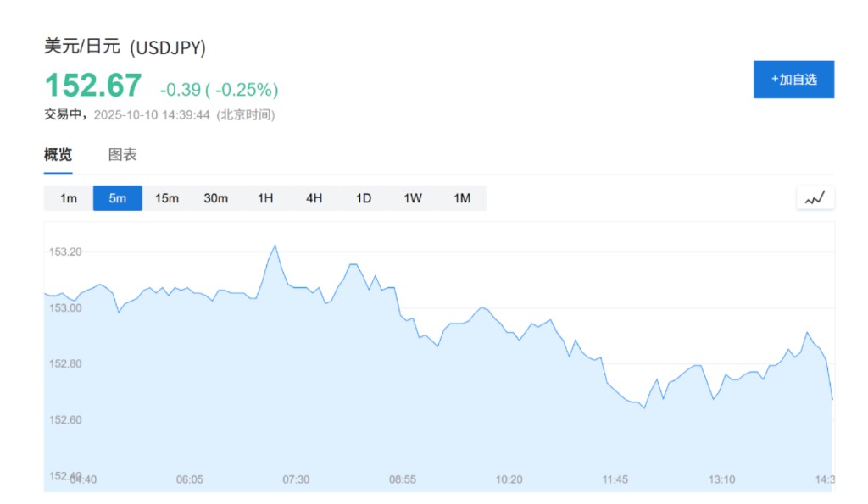Click the 美元/日元 (USDJPY) title
The image size is (868, 504).
coord(125,48)
